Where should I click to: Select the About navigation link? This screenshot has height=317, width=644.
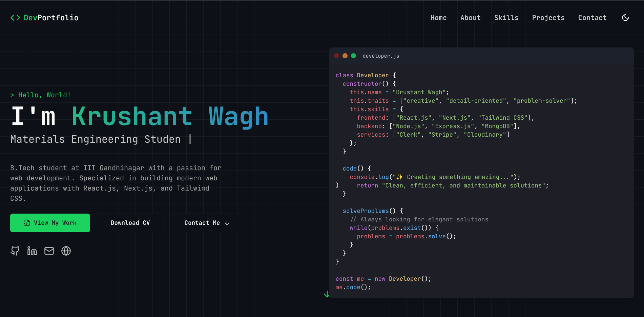[470, 18]
